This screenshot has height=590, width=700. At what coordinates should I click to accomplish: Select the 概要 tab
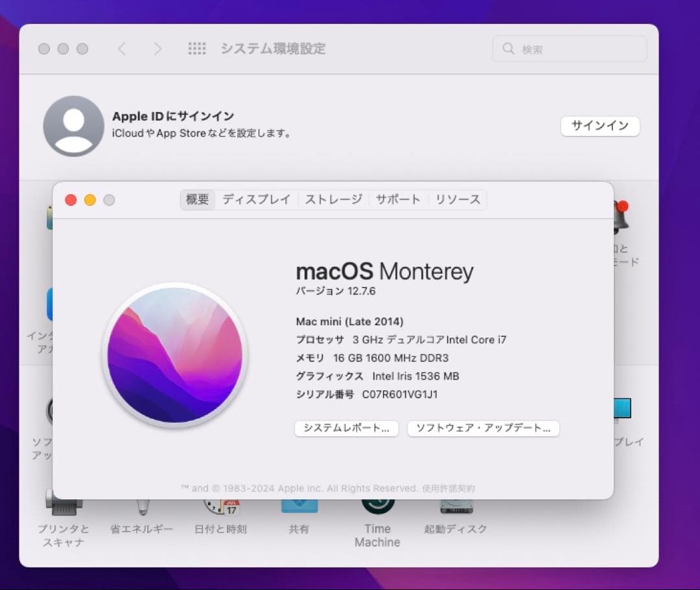[196, 199]
